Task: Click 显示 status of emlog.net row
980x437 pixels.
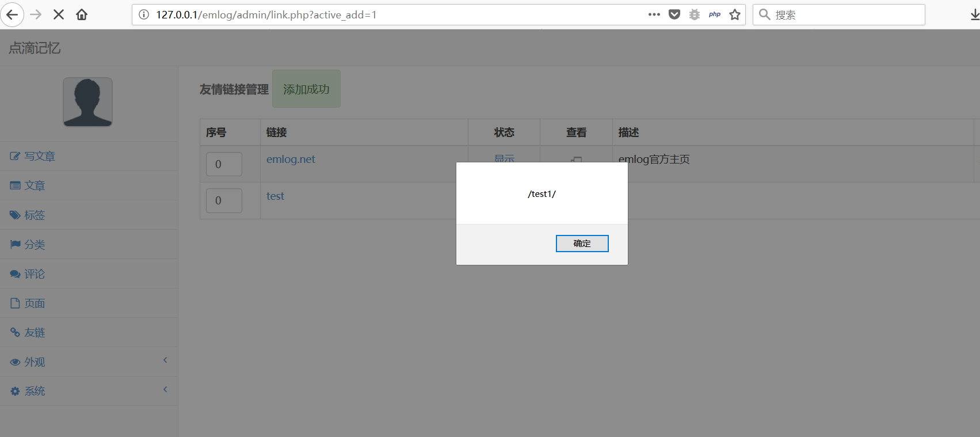Action: pos(504,158)
